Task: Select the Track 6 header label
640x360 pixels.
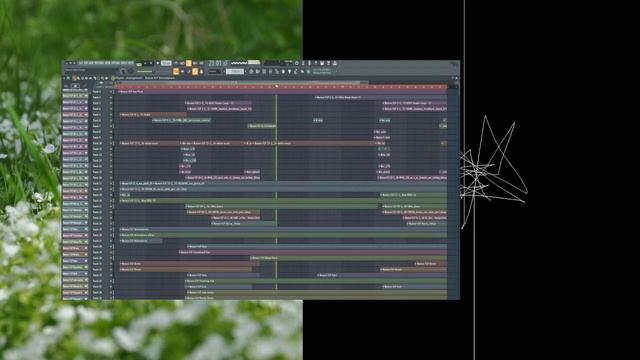Action: click(x=97, y=120)
